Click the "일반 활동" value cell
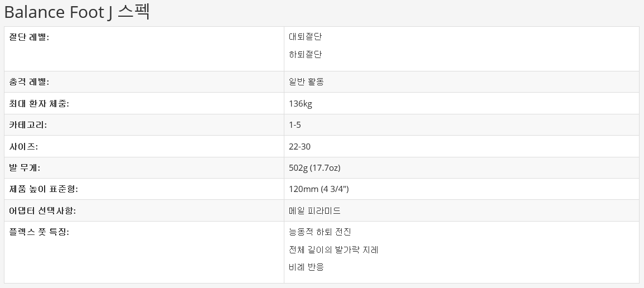 (x=306, y=82)
